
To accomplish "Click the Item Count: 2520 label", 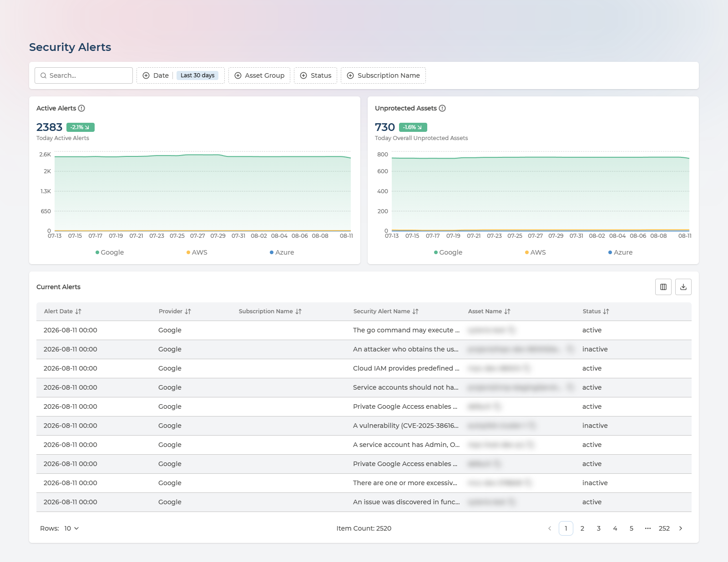I will 364,528.
